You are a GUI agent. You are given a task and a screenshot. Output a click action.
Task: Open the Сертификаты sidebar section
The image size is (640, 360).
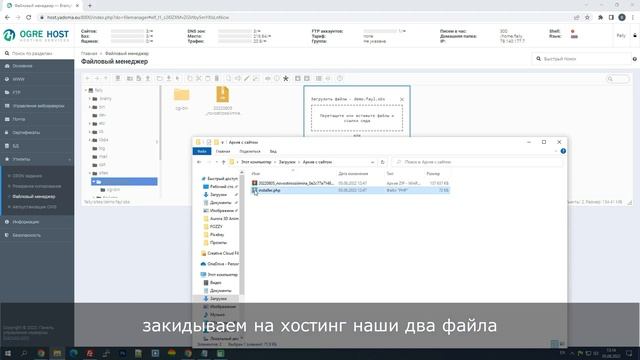[x=26, y=133]
